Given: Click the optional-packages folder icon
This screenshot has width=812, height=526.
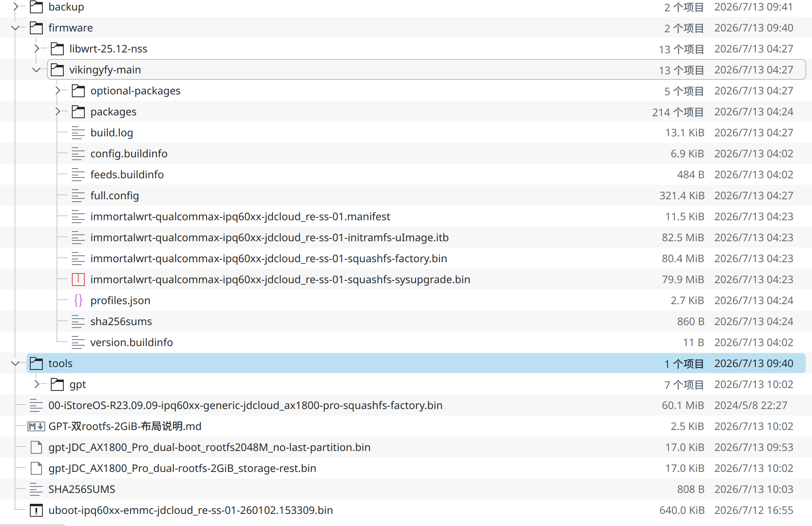Looking at the screenshot, I should coord(78,91).
